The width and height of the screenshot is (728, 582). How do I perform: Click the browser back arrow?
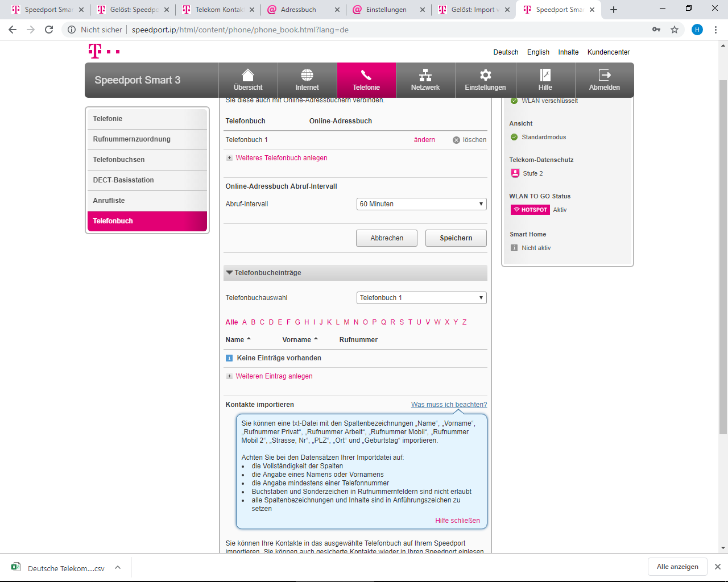pyautogui.click(x=13, y=30)
